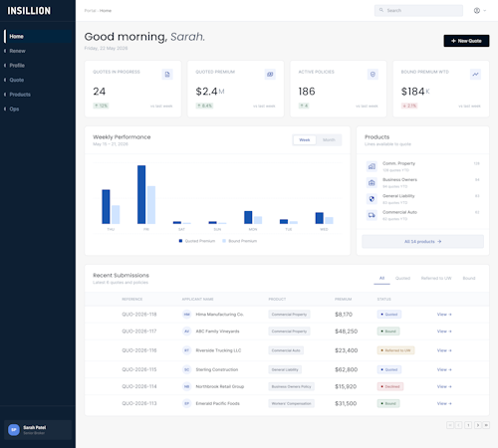
Task: Click the General Liability shield icon
Action: [372, 199]
